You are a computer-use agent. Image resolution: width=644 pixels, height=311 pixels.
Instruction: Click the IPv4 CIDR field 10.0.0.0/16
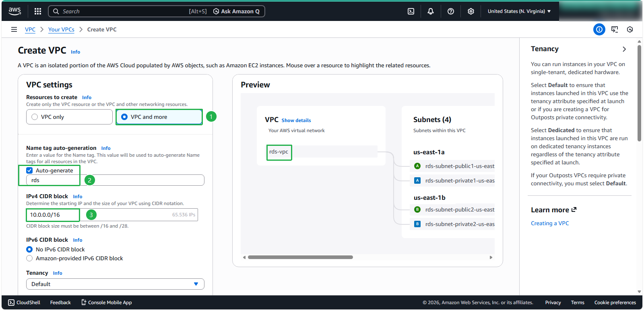point(112,215)
